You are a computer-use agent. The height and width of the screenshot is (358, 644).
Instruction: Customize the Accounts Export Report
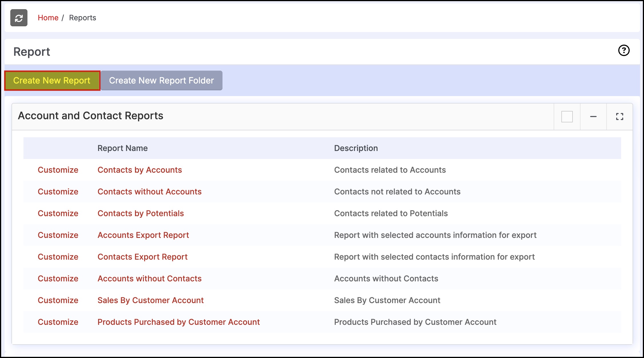(x=58, y=235)
